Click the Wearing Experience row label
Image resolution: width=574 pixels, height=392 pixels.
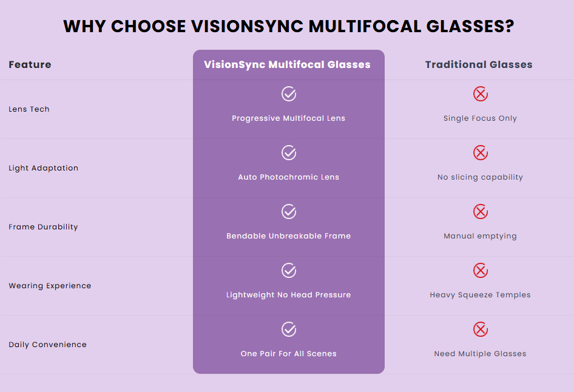click(x=50, y=286)
